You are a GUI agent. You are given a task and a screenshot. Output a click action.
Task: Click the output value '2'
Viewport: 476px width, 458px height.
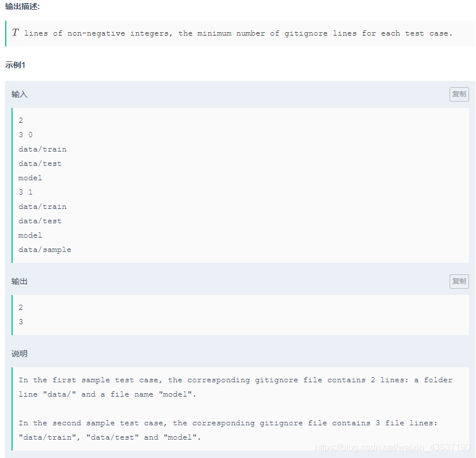pyautogui.click(x=21, y=308)
